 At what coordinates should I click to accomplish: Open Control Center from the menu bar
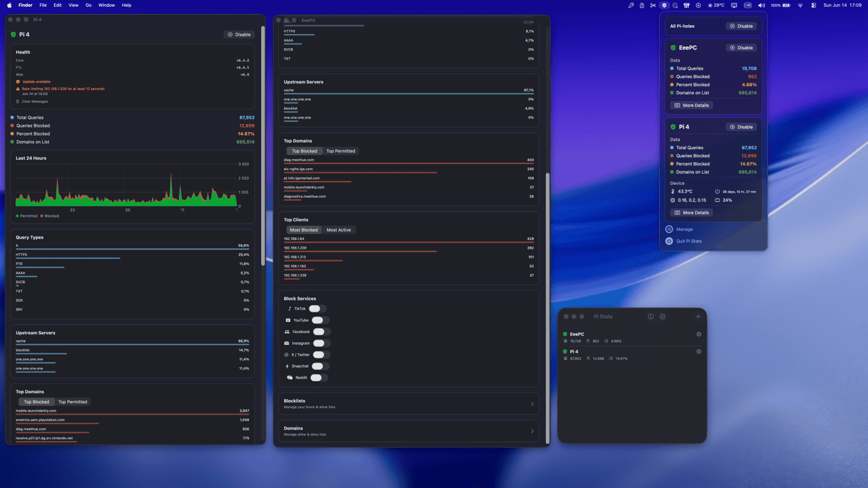click(813, 5)
